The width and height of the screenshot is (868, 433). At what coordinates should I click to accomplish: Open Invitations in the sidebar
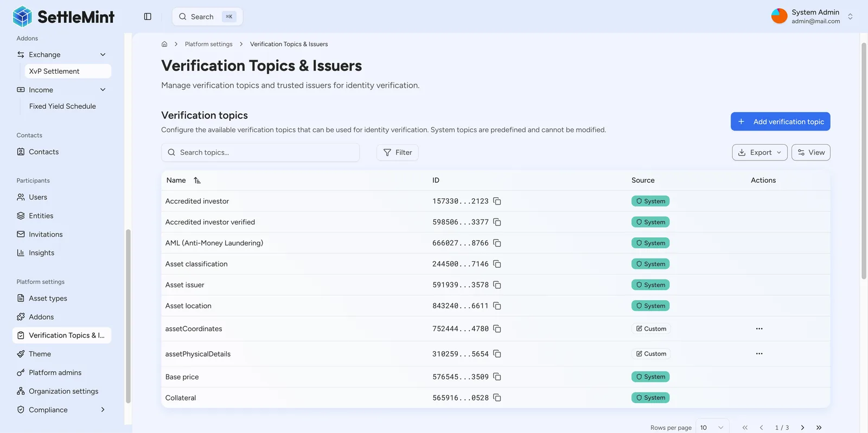pos(62,234)
